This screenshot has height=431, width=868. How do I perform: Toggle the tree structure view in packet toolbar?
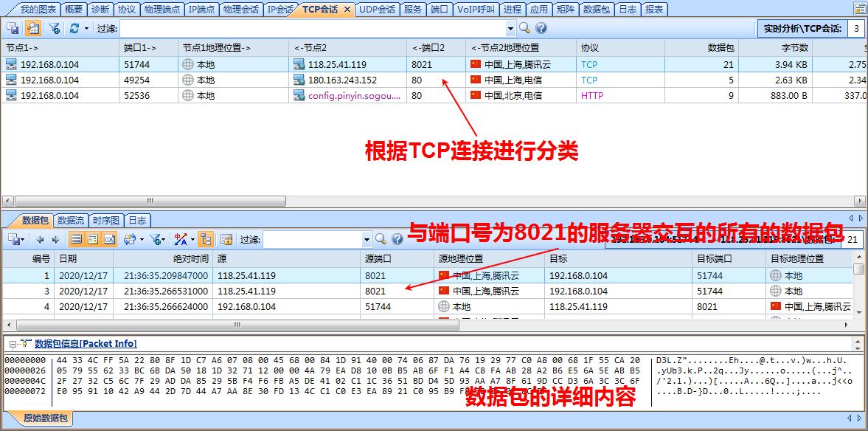pos(205,238)
